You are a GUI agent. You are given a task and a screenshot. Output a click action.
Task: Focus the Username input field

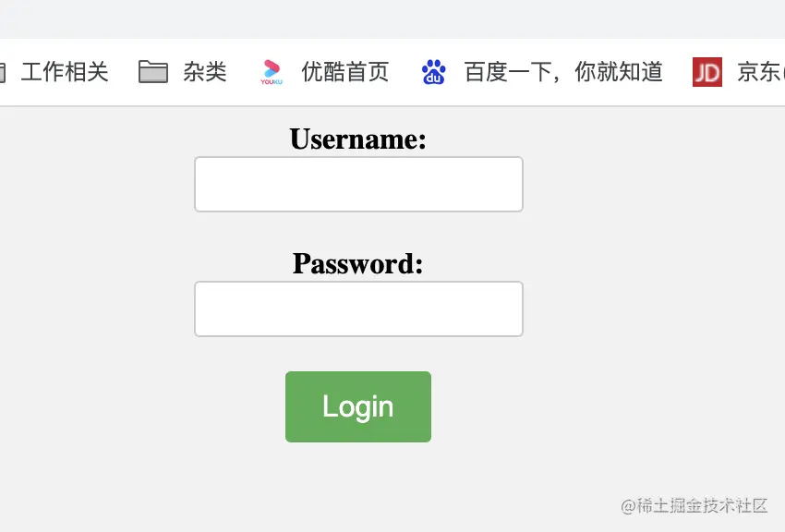coord(358,184)
